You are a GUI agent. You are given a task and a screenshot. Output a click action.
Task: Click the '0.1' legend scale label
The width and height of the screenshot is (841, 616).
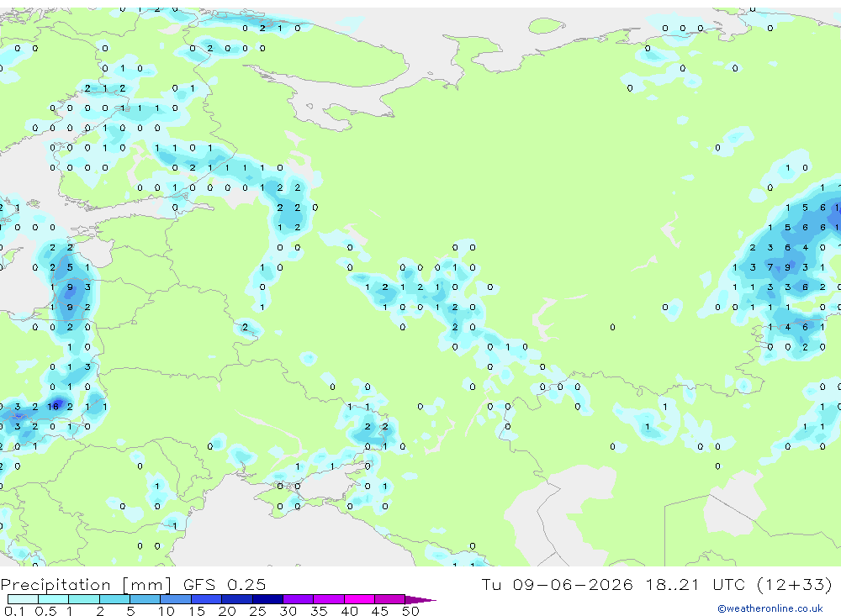coord(14,611)
